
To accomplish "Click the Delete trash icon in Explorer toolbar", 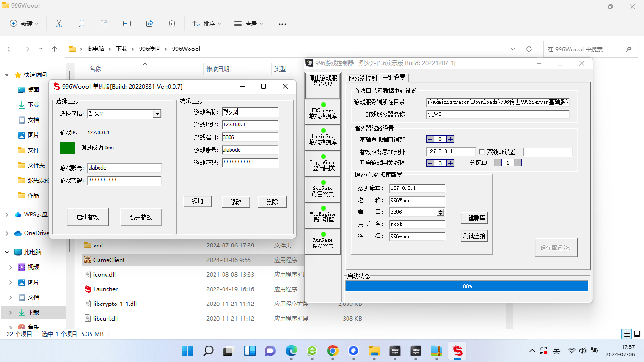I will [172, 24].
